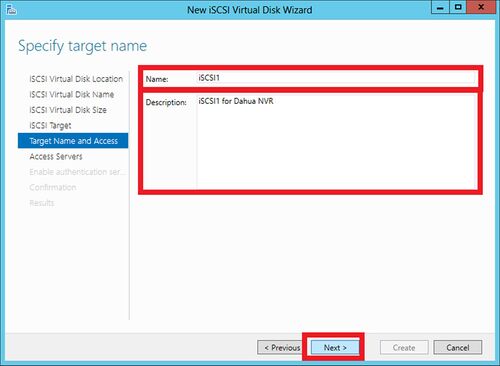500x366 pixels.
Task: Cancel the wizard
Action: coord(458,348)
